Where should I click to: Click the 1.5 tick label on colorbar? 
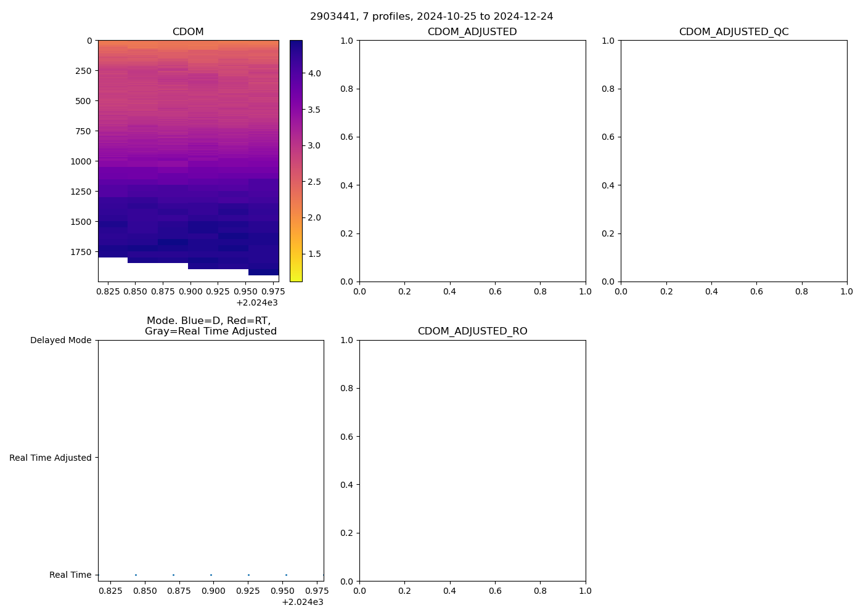(314, 254)
